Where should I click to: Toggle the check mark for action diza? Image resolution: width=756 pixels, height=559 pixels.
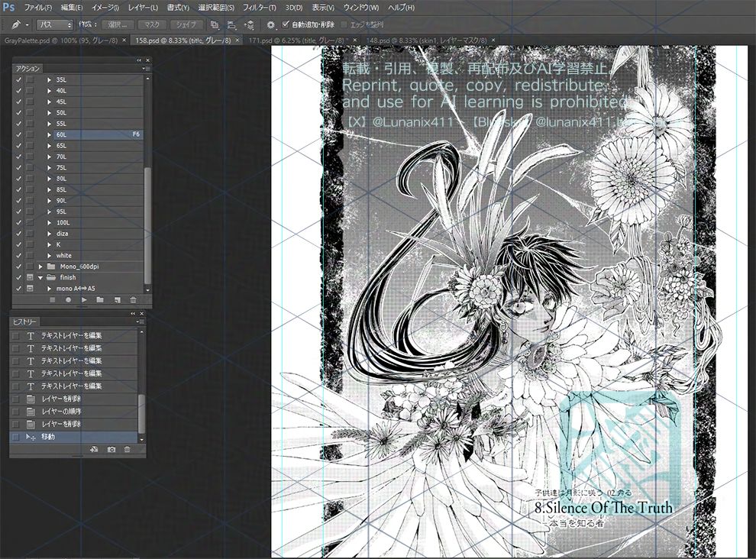(19, 234)
